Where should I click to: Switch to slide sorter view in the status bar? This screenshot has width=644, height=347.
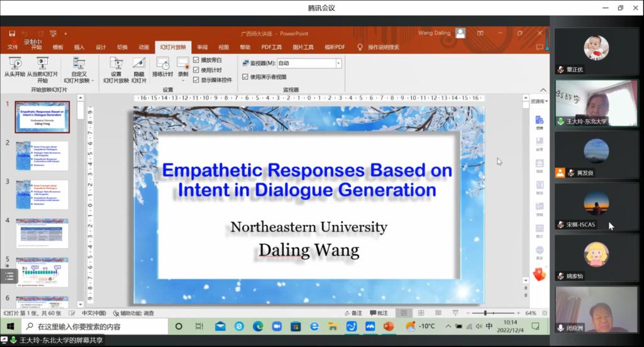421,313
